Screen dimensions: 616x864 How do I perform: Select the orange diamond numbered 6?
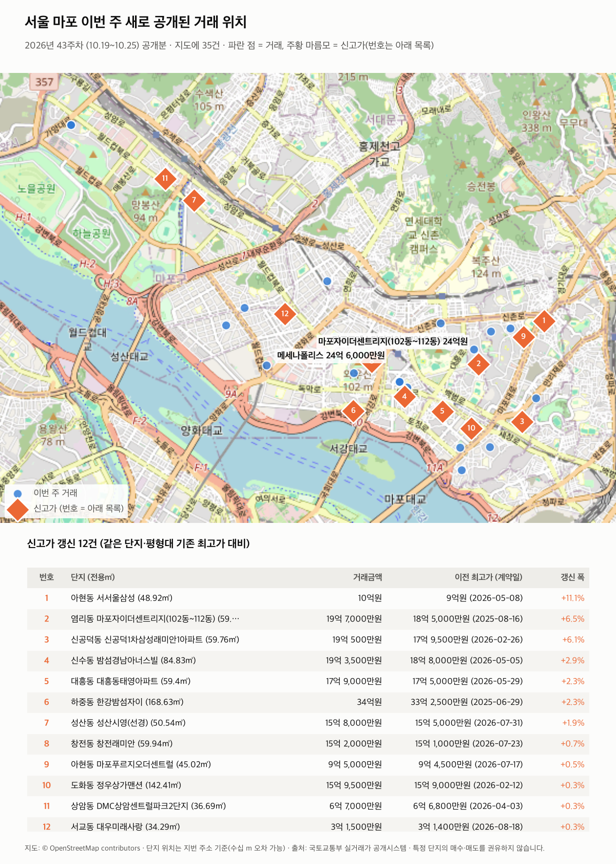(353, 410)
